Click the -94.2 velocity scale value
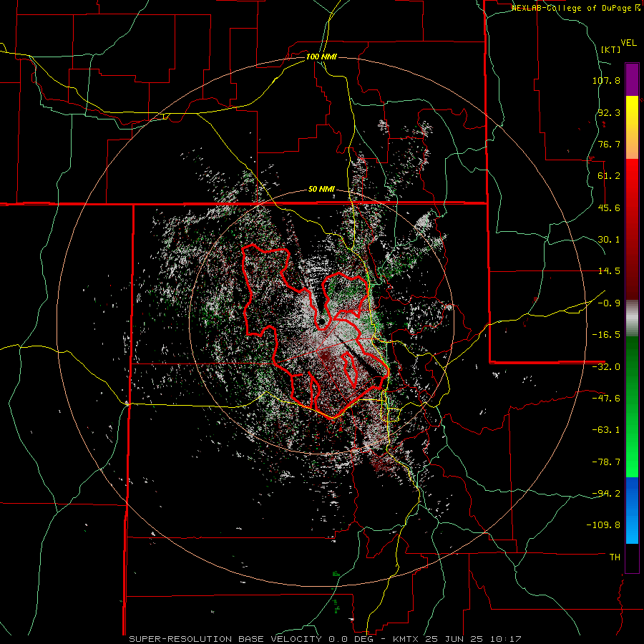 [606, 493]
